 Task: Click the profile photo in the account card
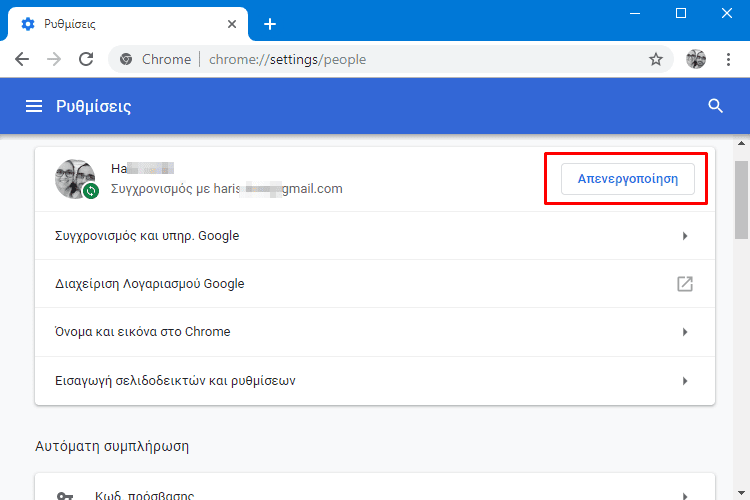pyautogui.click(x=75, y=179)
